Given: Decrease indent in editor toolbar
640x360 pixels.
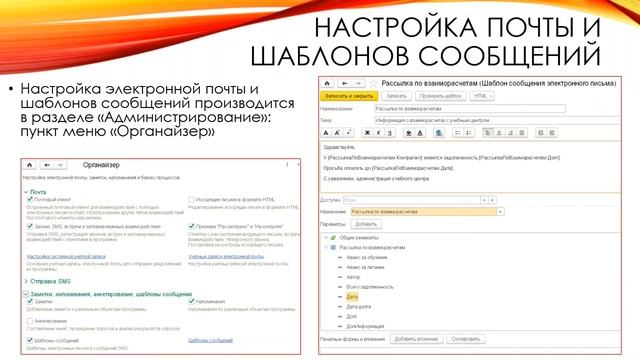Looking at the screenshot, I should pyautogui.click(x=552, y=133).
